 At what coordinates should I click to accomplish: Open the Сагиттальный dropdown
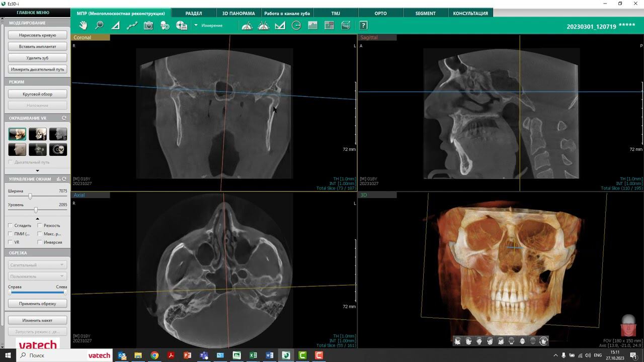pos(37,265)
